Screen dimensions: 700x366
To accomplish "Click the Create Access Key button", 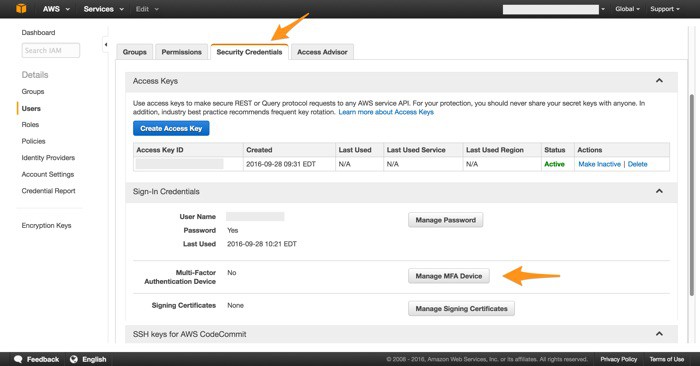I will (x=171, y=128).
